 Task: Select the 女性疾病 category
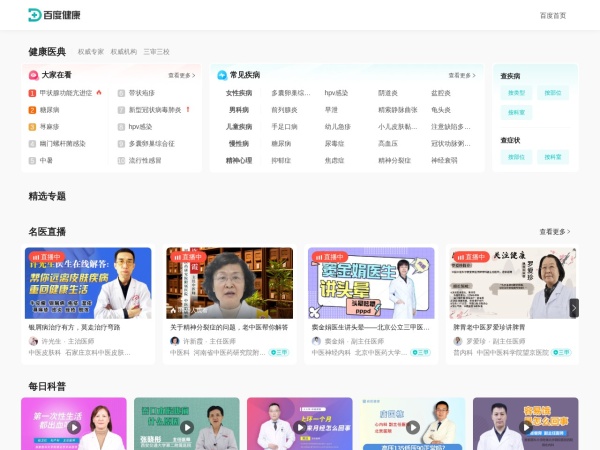click(239, 93)
